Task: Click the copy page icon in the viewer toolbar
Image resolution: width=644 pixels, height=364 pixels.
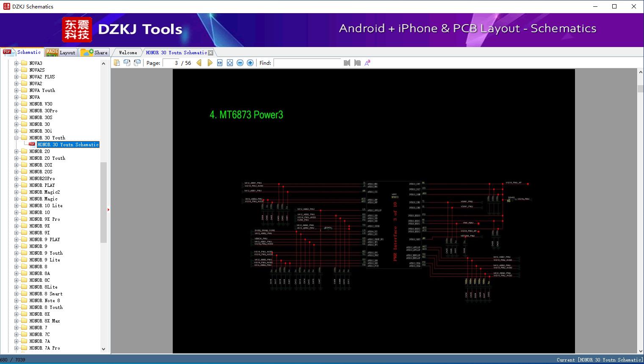Action: [x=117, y=63]
